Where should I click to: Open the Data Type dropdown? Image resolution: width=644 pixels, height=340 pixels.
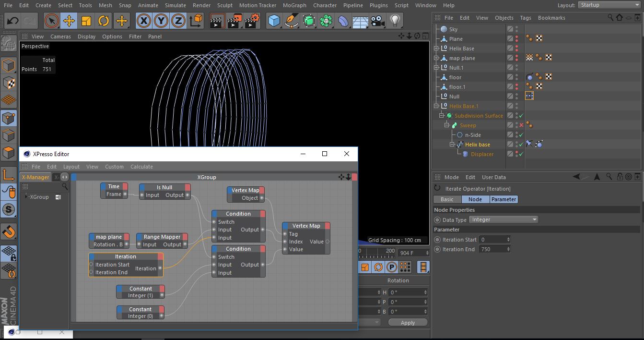503,219
